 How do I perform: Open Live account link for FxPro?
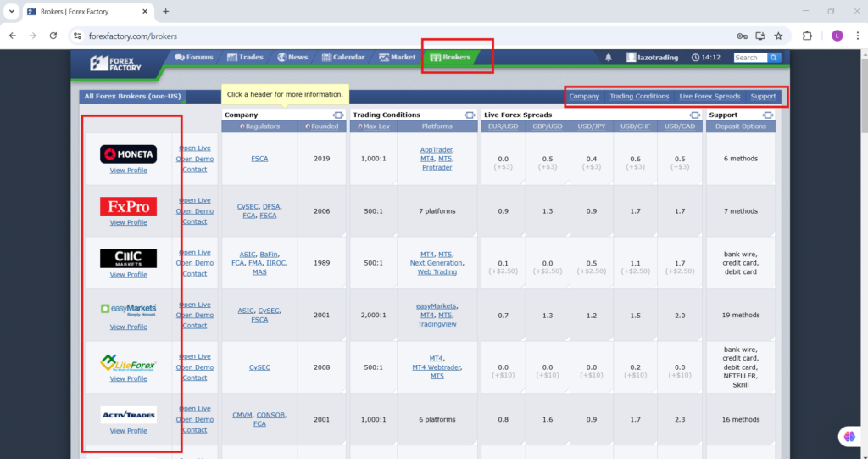tap(195, 200)
